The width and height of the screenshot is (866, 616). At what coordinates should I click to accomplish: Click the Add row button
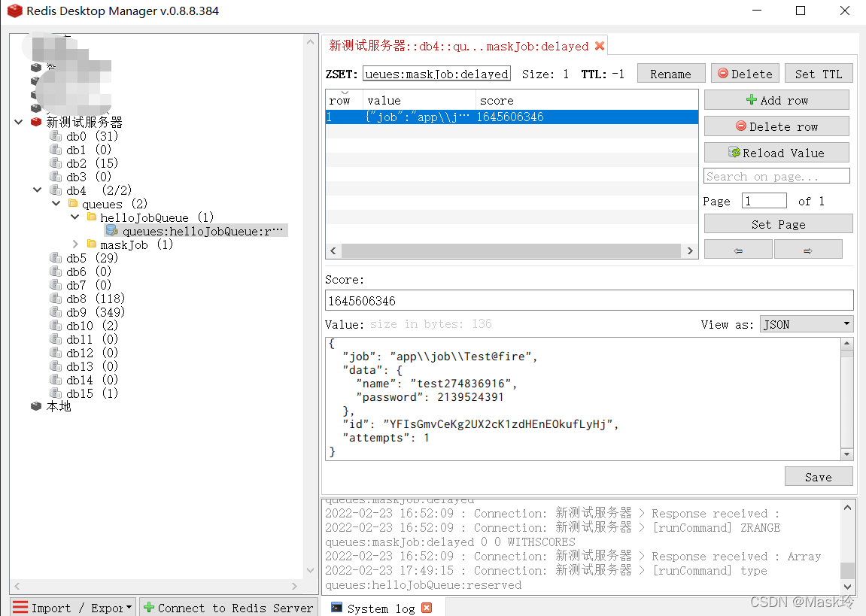776,100
